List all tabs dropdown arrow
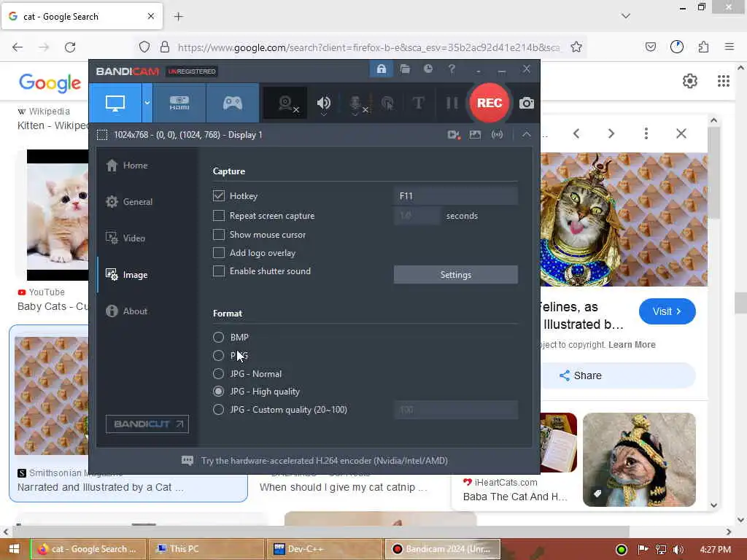The width and height of the screenshot is (747, 560). (x=625, y=16)
